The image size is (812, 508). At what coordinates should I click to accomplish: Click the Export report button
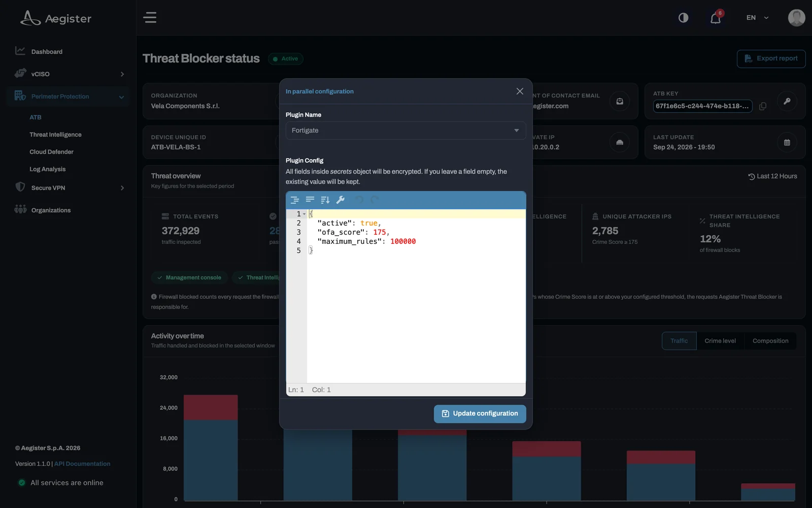[771, 58]
